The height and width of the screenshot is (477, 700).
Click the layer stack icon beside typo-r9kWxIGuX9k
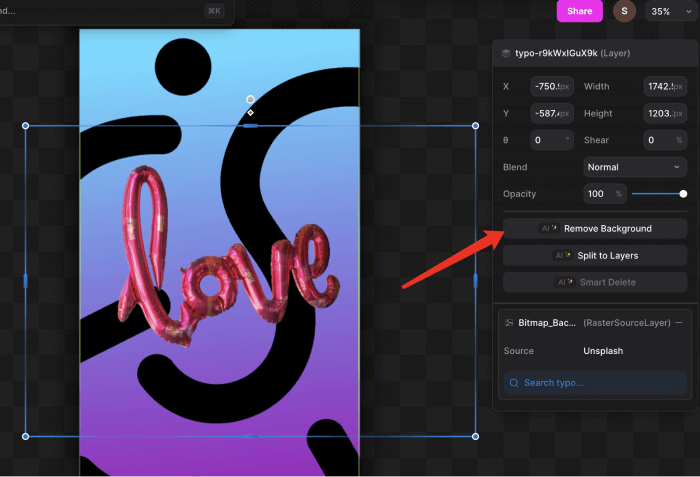507,53
